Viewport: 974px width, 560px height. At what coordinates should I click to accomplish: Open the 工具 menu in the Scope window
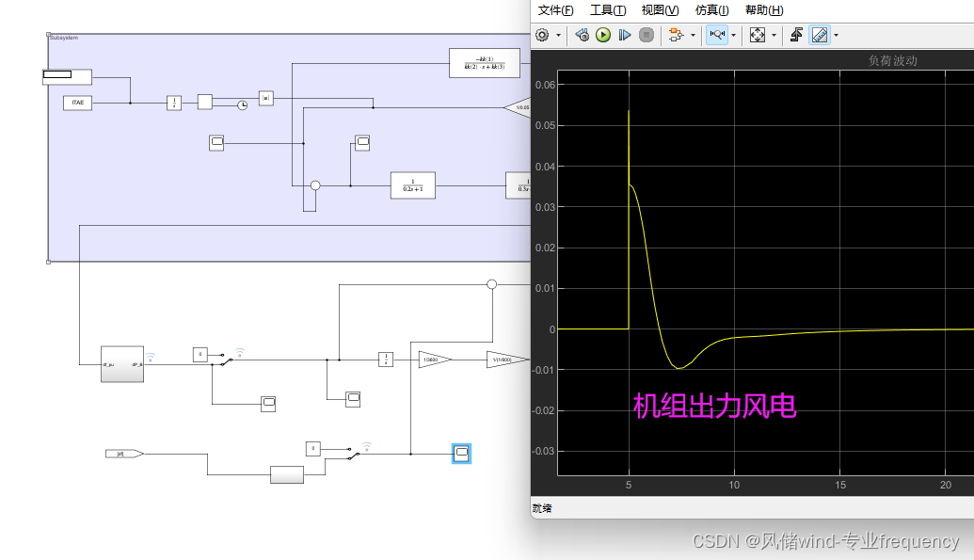click(607, 10)
